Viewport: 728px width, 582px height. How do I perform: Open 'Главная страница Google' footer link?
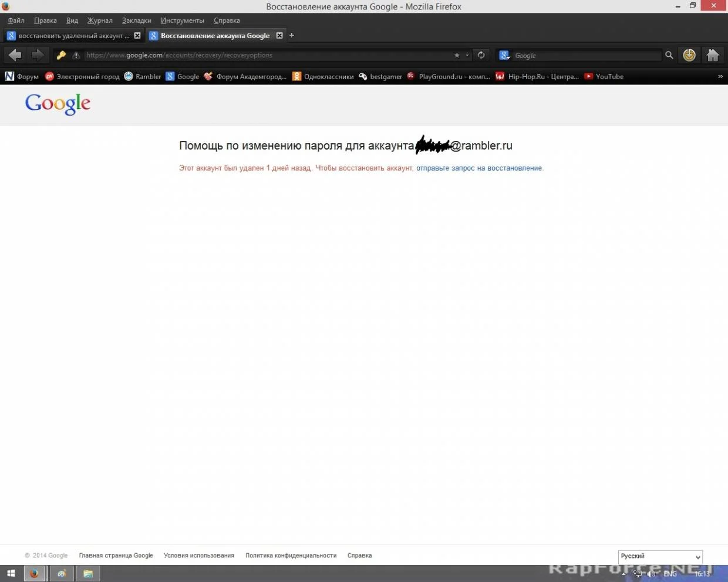(x=116, y=556)
